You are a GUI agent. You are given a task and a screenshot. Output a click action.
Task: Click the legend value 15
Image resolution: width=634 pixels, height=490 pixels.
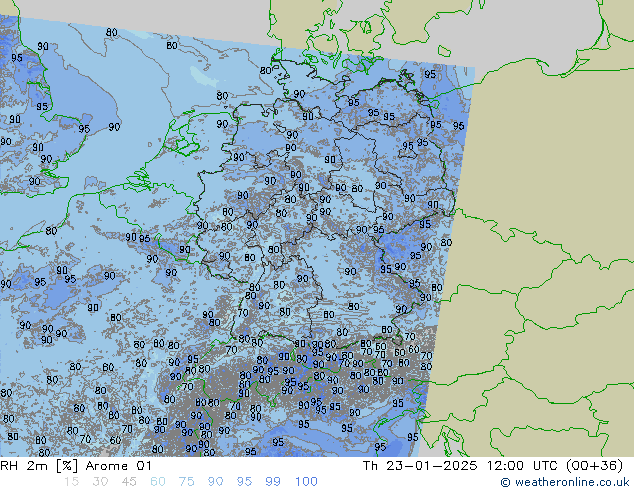(x=71, y=482)
